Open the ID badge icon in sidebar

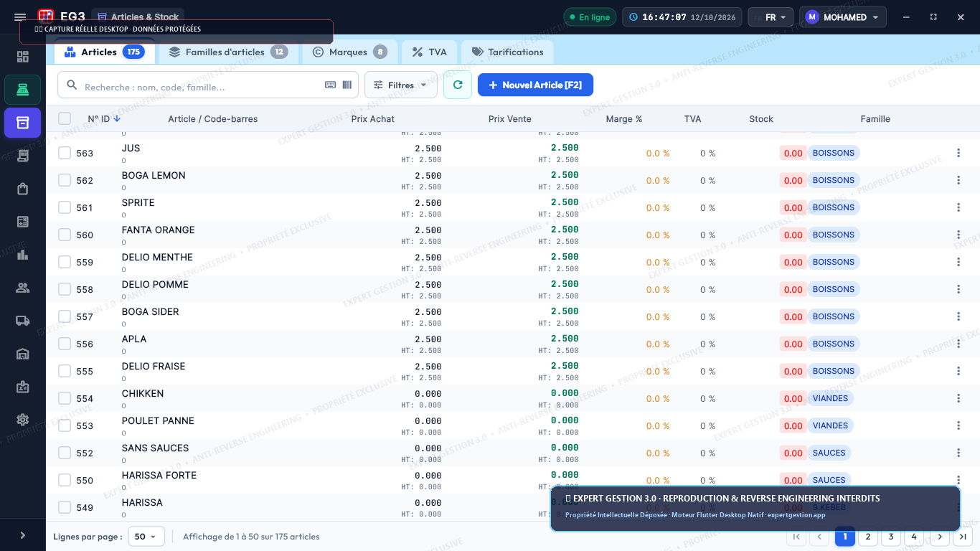23,387
